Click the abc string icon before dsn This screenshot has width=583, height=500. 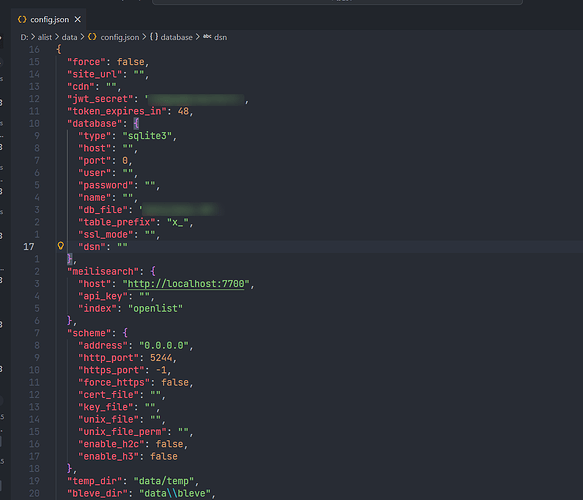[207, 37]
